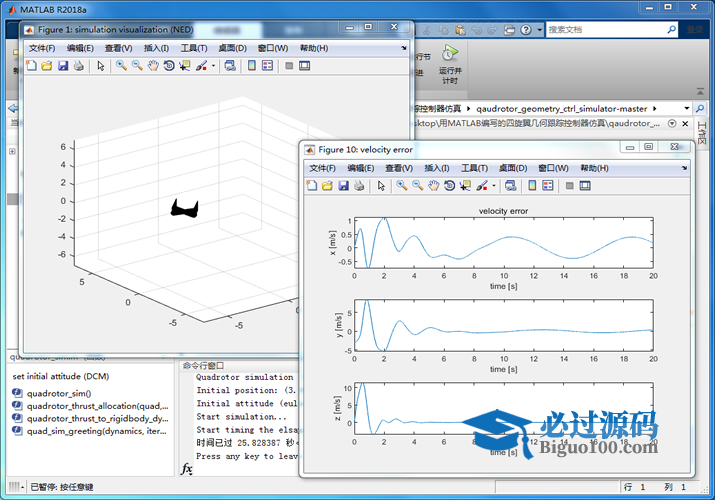715x500 pixels.
Task: Insert Colorbar in Figure 10
Action: 532,186
